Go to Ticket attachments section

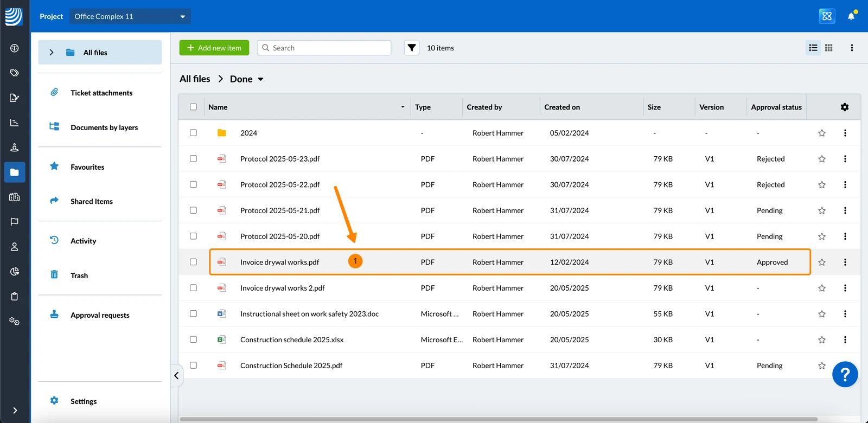pos(101,93)
